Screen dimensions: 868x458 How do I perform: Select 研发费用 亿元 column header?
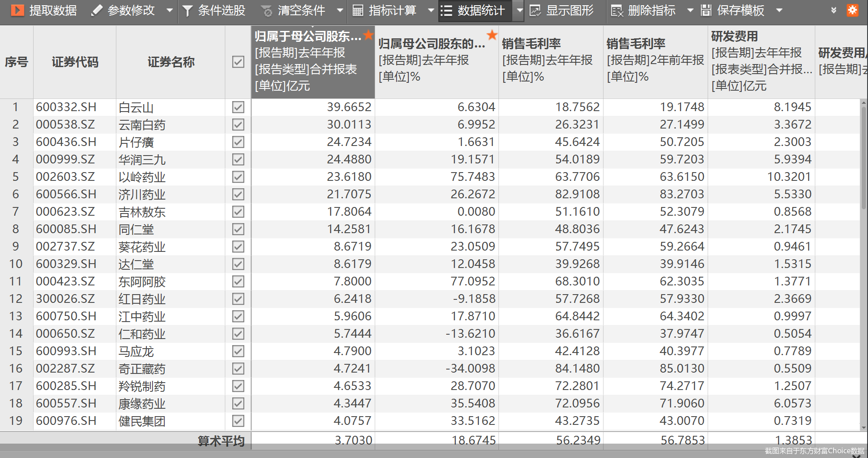[761, 62]
